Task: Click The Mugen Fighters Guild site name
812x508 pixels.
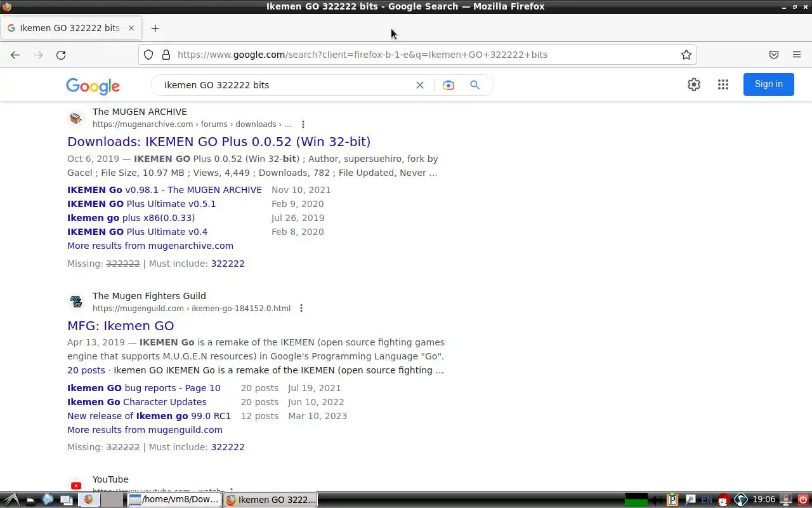Action: tap(149, 296)
